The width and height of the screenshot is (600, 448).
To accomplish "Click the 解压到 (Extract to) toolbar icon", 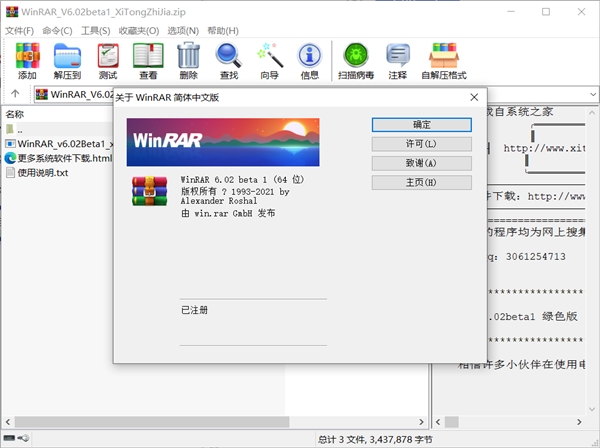I will click(x=67, y=61).
